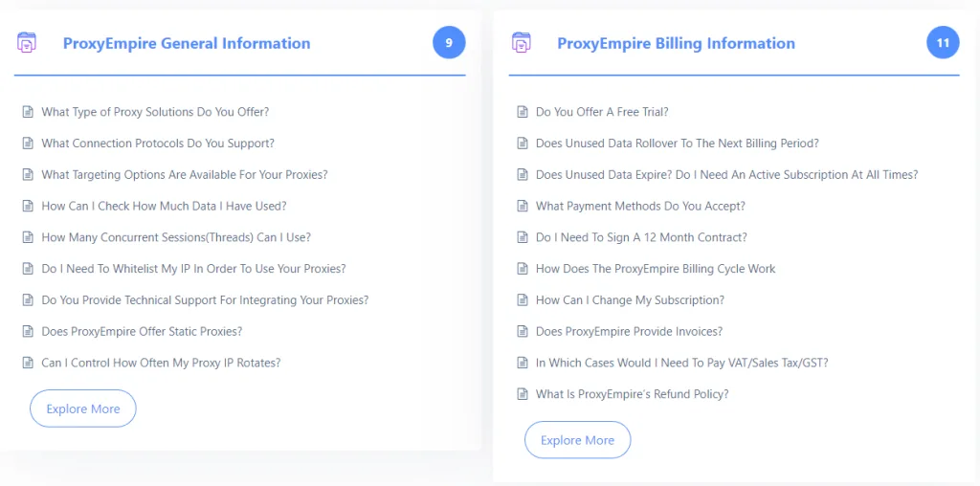
Task: Read the VAT/Sales Tax/GST article
Action: 681,363
